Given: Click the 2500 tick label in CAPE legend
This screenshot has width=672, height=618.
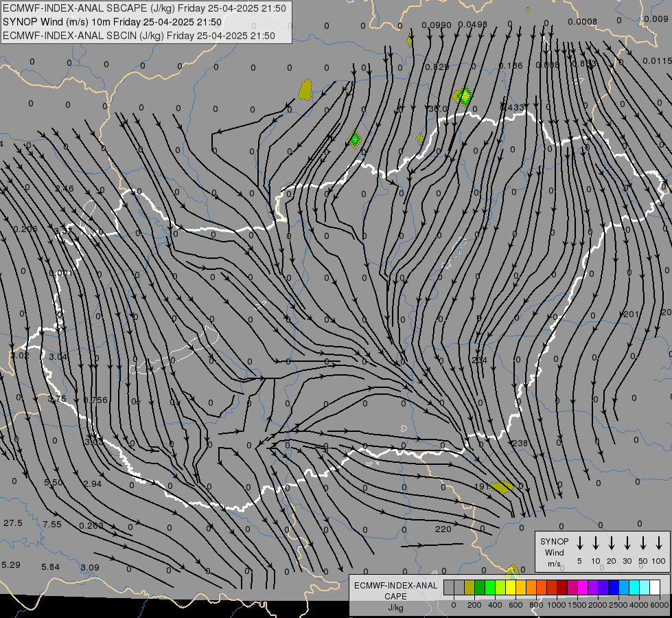Looking at the screenshot, I should tap(618, 605).
